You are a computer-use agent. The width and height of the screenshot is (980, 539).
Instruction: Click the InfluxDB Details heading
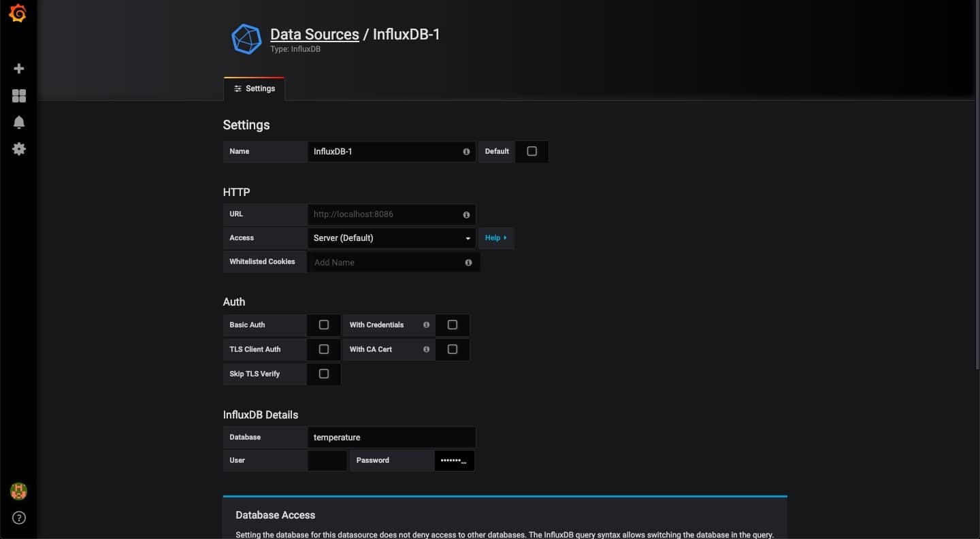(x=261, y=414)
